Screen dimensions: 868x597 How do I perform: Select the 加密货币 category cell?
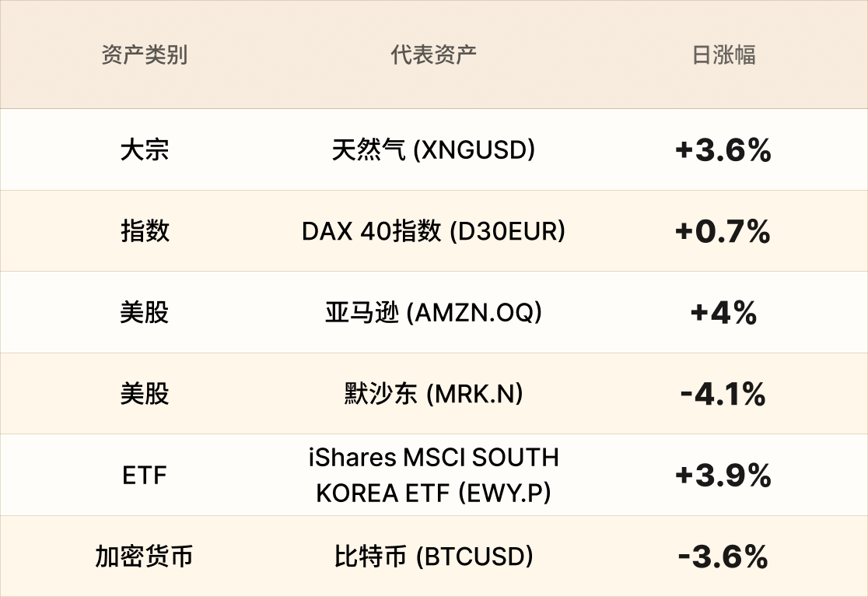pyautogui.click(x=144, y=557)
